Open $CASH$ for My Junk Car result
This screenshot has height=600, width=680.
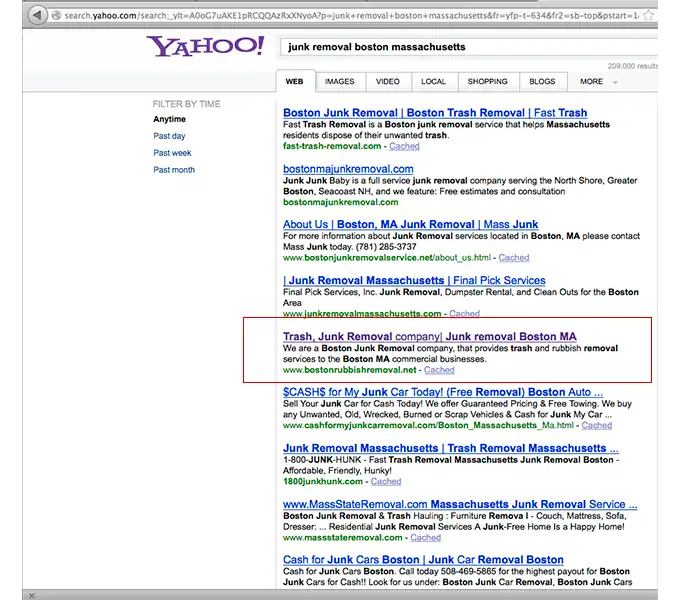pos(443,392)
